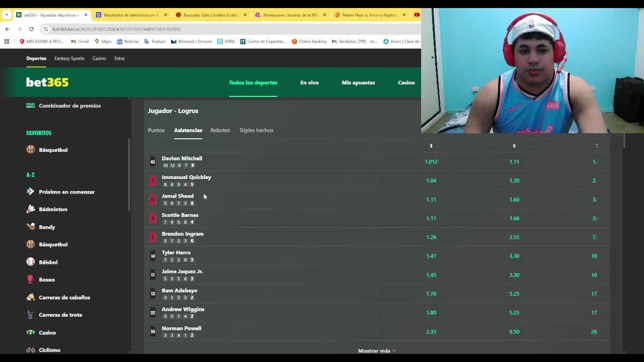Bet Brandon Ingram 3 assists at 1.26
This screenshot has height=362, width=644.
tap(431, 237)
